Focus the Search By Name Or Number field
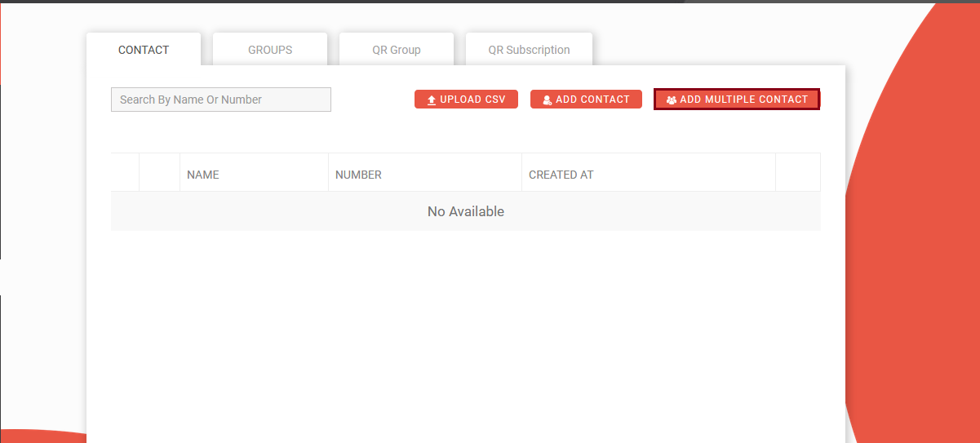Image resolution: width=980 pixels, height=443 pixels. tap(221, 100)
